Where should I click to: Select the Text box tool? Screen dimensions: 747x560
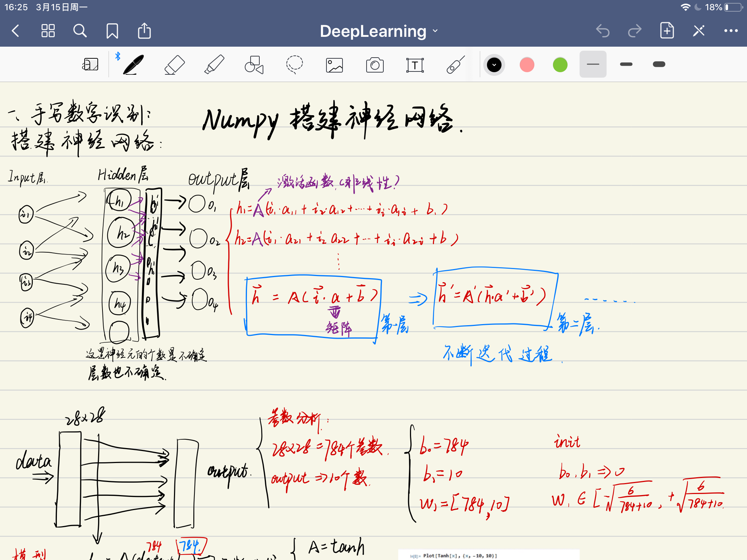pos(415,65)
